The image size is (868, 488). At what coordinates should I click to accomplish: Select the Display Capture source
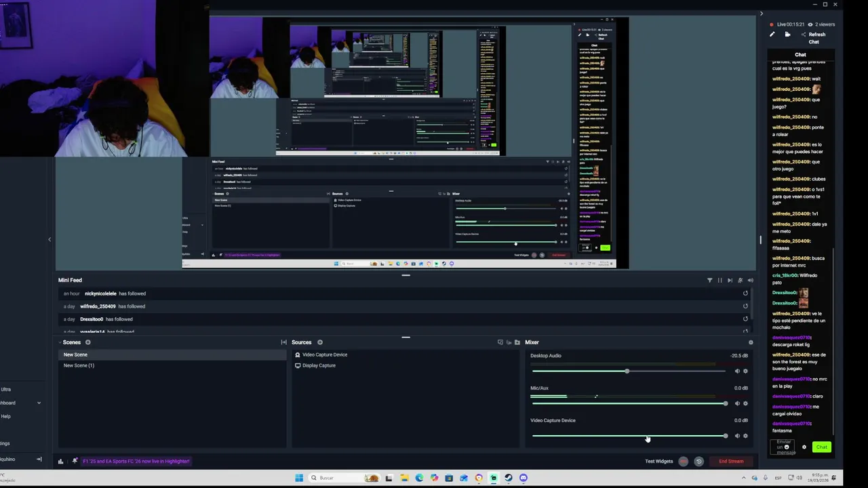tap(406, 365)
